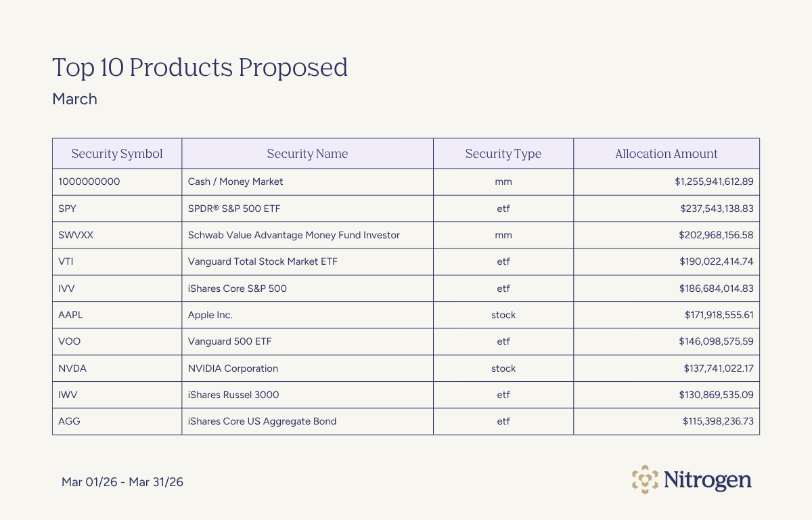Click the Cash / Money Market name
This screenshot has width=812, height=520.
pyautogui.click(x=235, y=181)
